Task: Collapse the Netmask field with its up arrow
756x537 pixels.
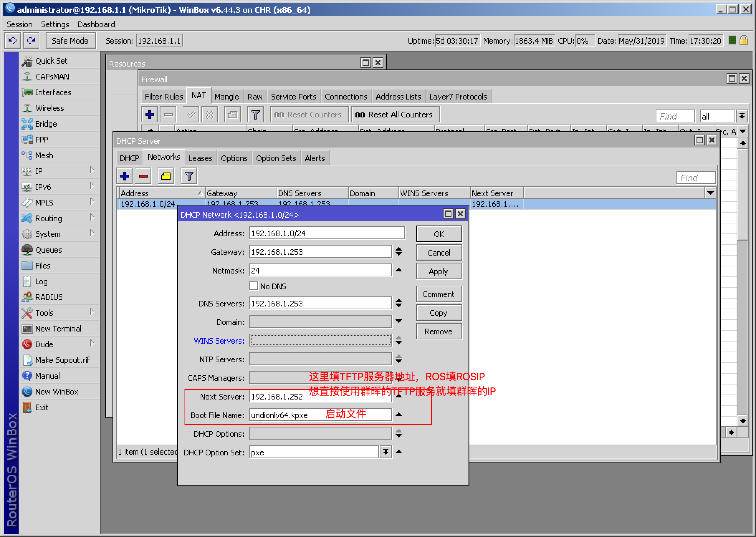Action: 399,270
